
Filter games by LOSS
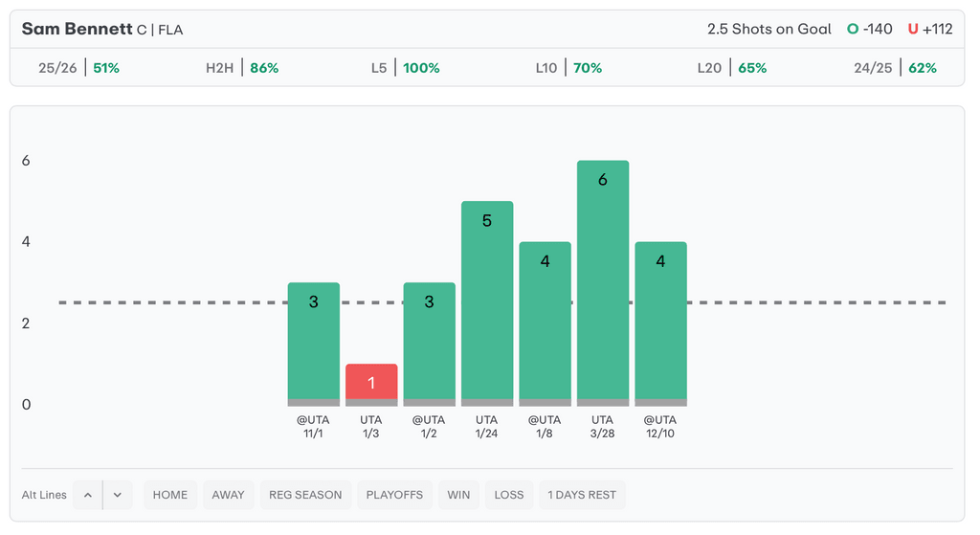[509, 495]
